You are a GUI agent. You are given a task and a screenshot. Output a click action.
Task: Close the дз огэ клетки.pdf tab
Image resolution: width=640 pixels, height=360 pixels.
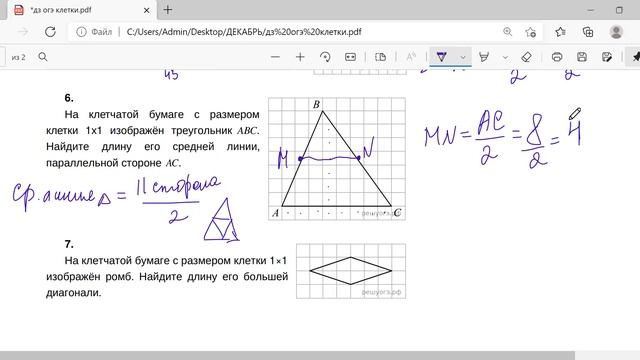tap(147, 10)
